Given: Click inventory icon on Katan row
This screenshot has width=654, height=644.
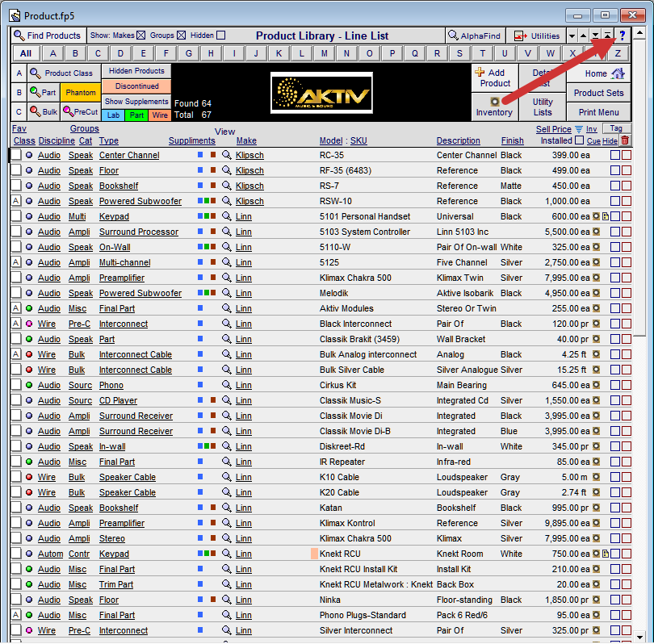Looking at the screenshot, I should (x=596, y=508).
